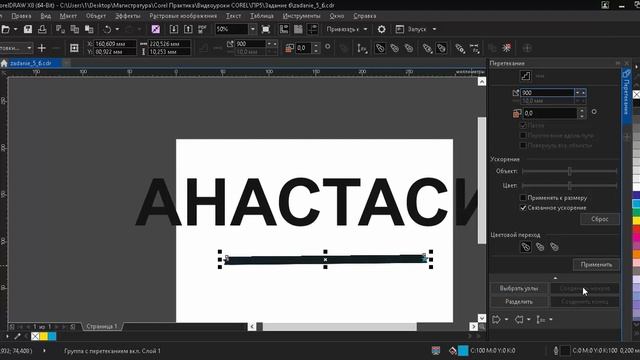Click the Import icon with down arrow

click(173, 29)
